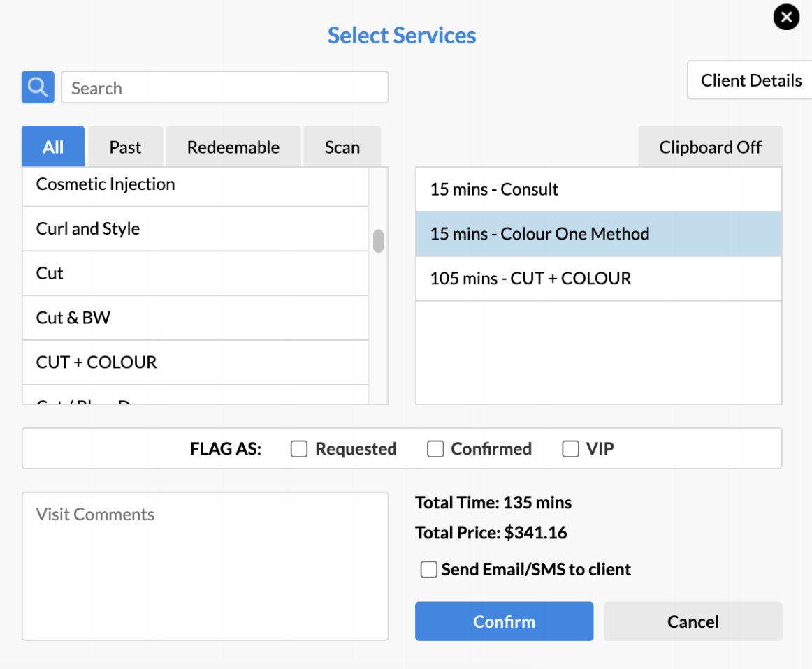Focus the service Search field

224,88
